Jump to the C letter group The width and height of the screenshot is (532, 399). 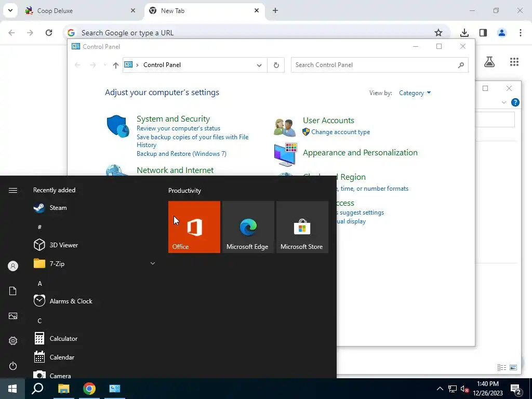39,321
